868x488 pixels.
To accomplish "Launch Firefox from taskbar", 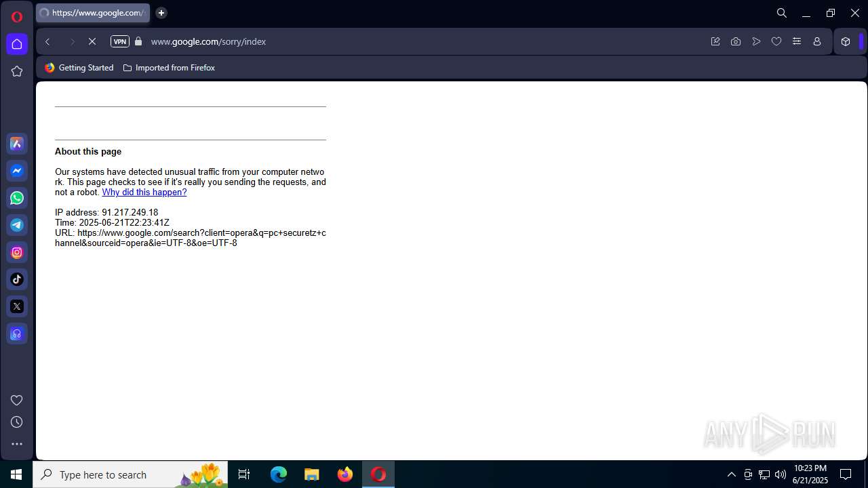I will tap(345, 474).
